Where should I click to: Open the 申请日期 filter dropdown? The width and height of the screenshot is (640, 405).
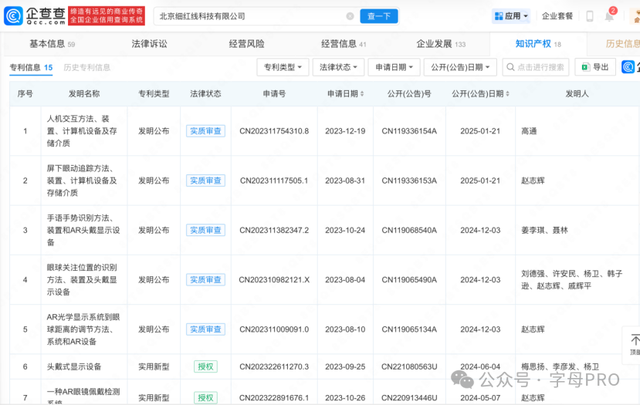tap(396, 67)
